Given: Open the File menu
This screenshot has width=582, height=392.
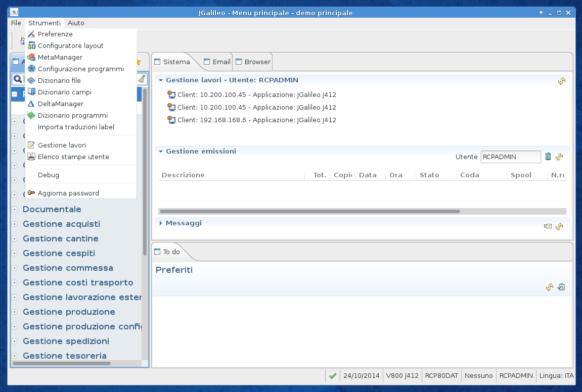Looking at the screenshot, I should [x=16, y=23].
